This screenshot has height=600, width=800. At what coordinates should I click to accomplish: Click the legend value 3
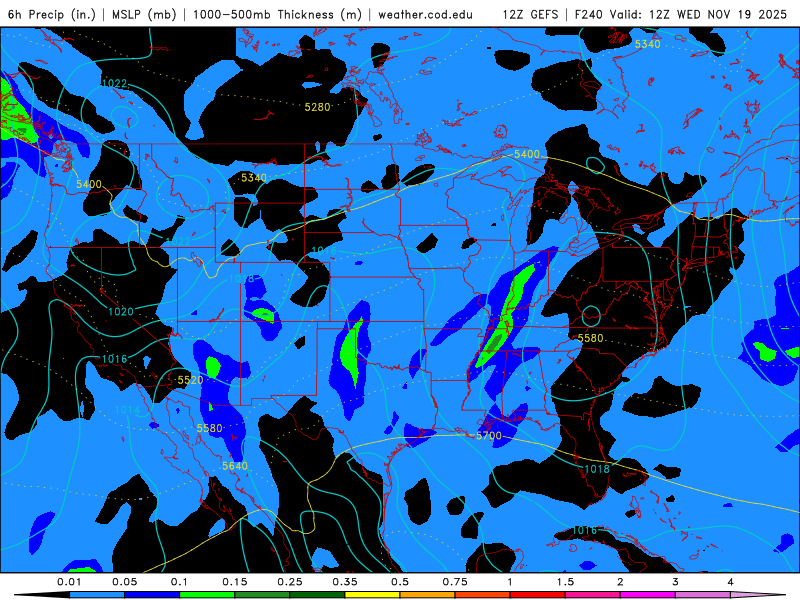pos(675,582)
